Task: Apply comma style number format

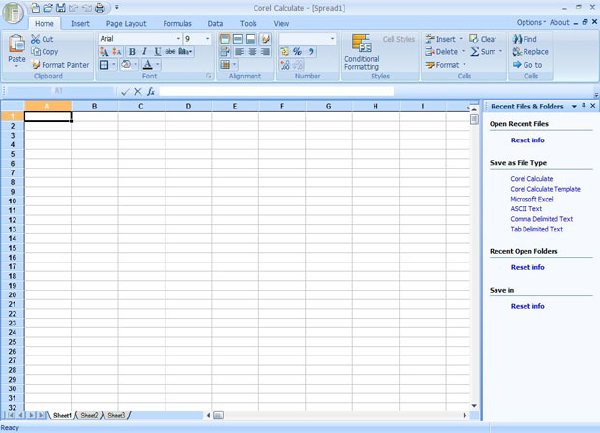Action: tap(311, 52)
